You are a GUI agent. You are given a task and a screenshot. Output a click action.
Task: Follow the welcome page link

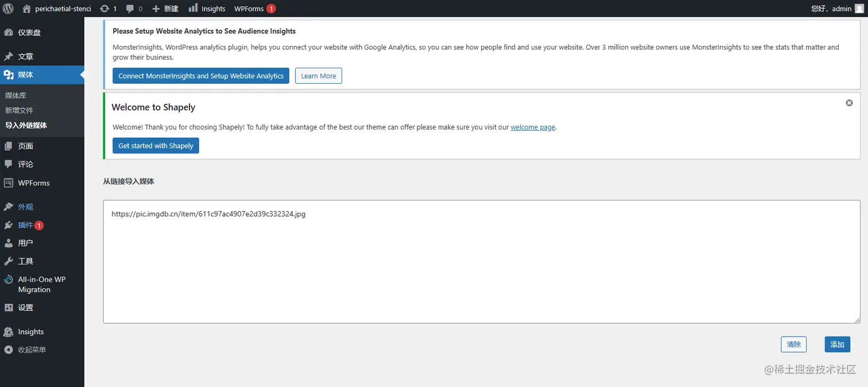pos(533,127)
